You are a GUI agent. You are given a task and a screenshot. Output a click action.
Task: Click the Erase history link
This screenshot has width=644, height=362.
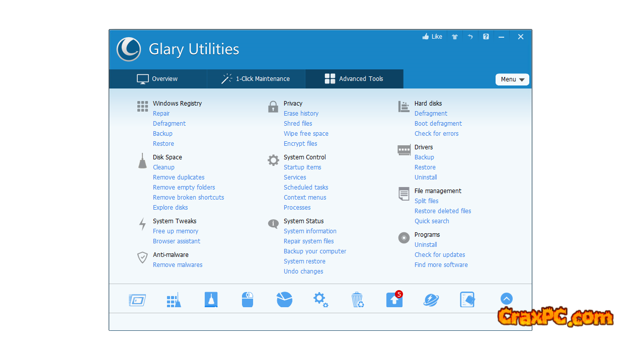[301, 114]
